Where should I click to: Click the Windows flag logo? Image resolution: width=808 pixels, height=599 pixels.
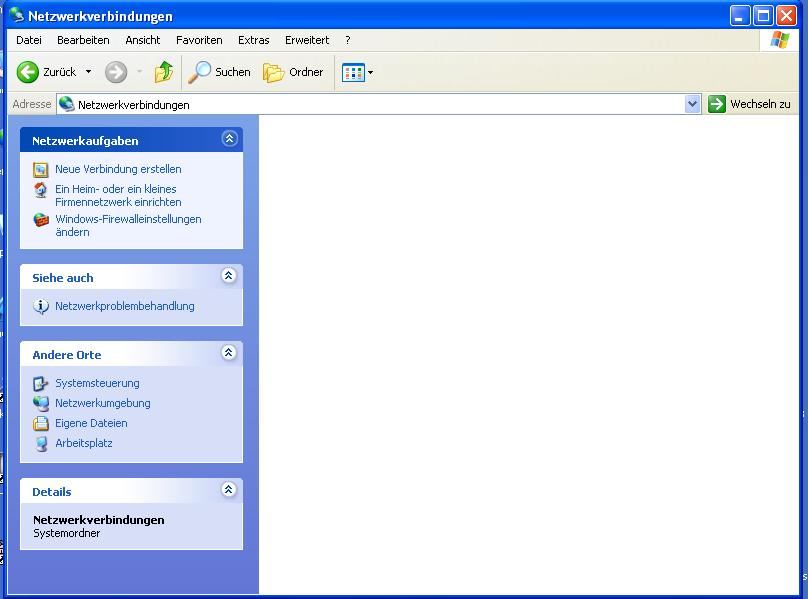coord(779,40)
